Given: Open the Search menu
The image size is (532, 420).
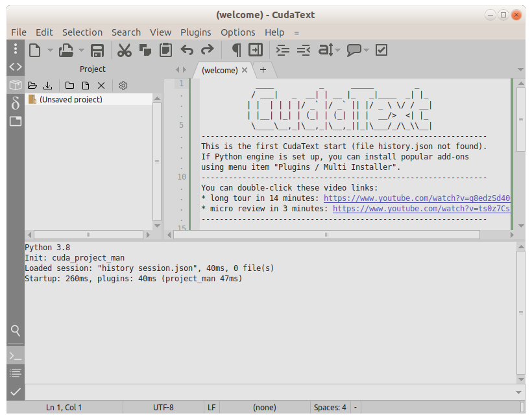Looking at the screenshot, I should tap(127, 32).
